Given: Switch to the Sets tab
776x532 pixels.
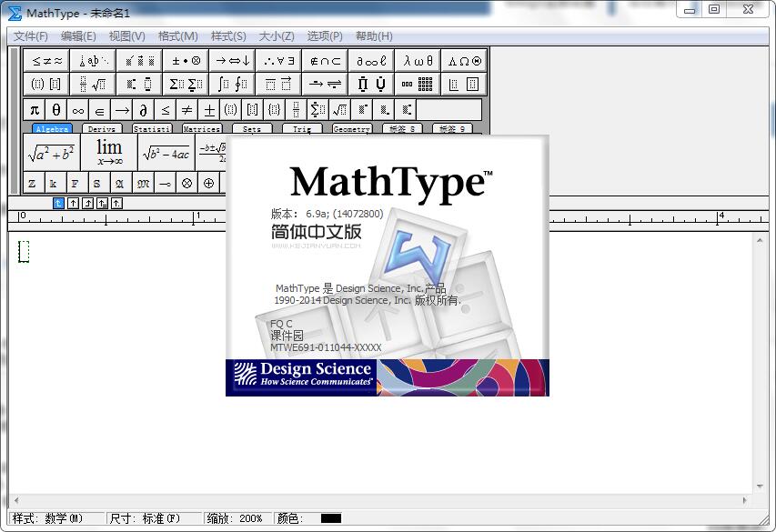Looking at the screenshot, I should pyautogui.click(x=252, y=128).
